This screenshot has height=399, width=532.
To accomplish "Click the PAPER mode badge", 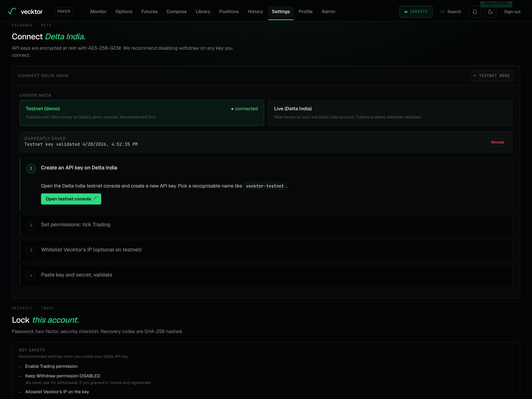I will pos(64,11).
